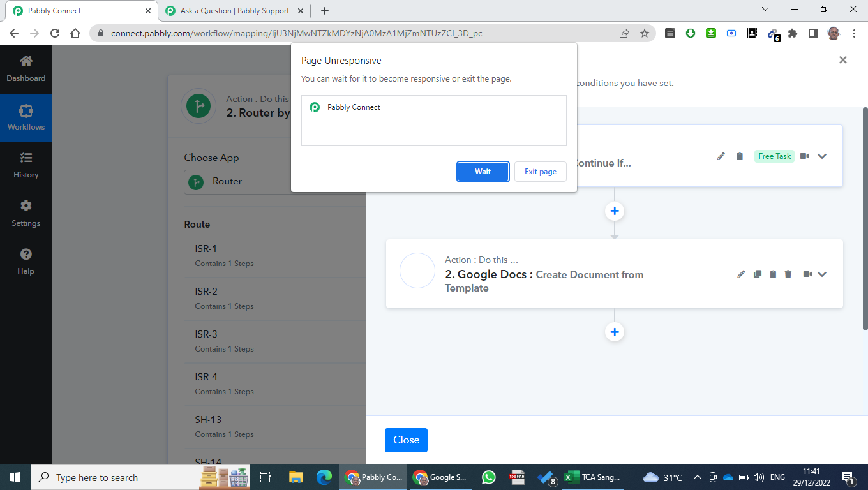Select the ISR-1 route
Viewport: 868px width, 490px height.
[275, 256]
